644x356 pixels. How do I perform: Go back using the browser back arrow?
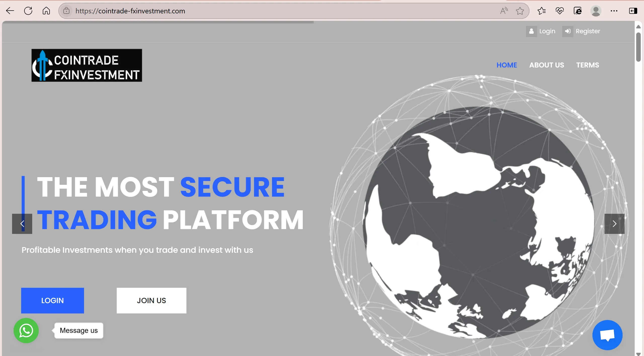pyautogui.click(x=10, y=11)
